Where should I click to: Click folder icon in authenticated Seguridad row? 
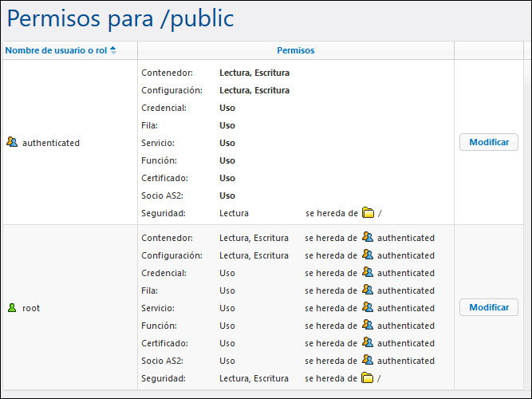tap(368, 212)
